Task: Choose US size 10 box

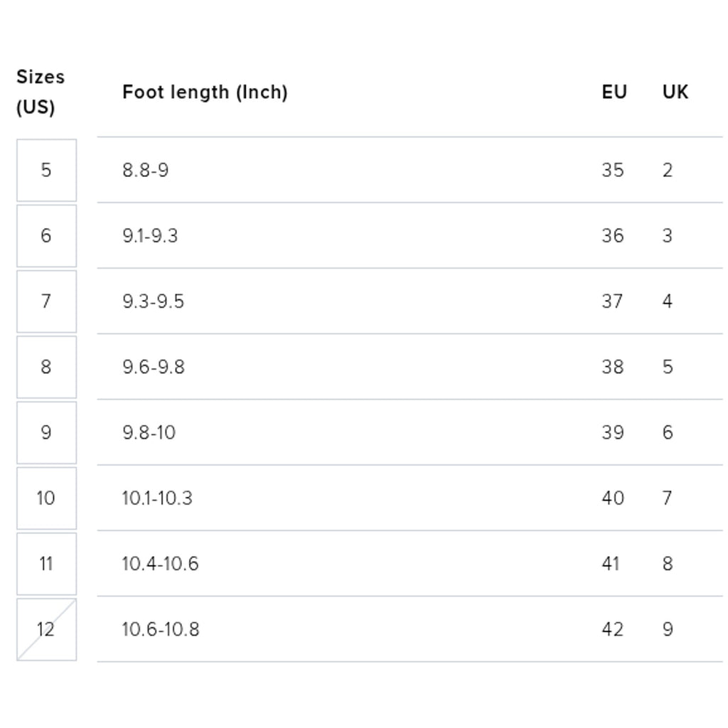Action: [x=46, y=498]
